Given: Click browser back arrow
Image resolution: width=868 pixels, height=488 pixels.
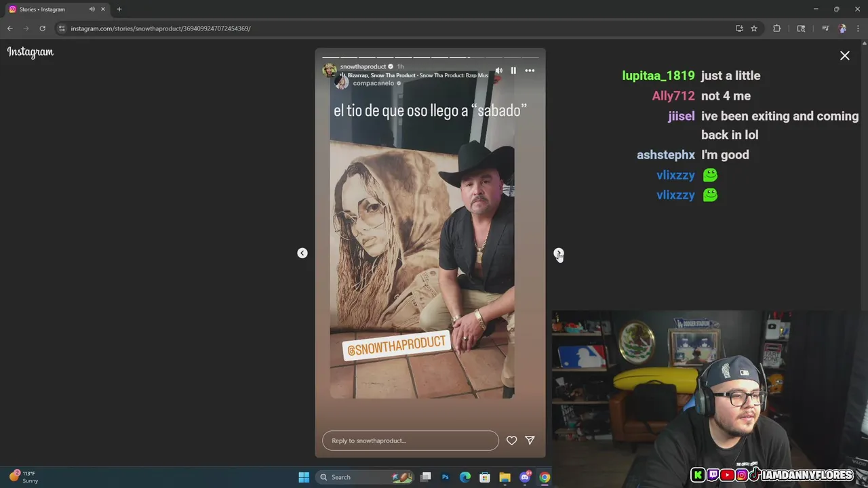Looking at the screenshot, I should coord(9,28).
